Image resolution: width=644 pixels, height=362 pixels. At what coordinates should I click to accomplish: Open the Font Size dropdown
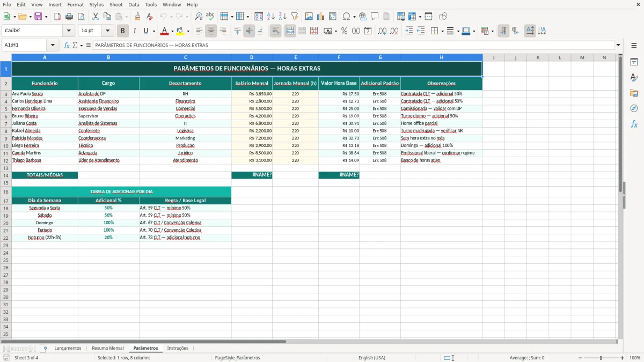[107, 31]
